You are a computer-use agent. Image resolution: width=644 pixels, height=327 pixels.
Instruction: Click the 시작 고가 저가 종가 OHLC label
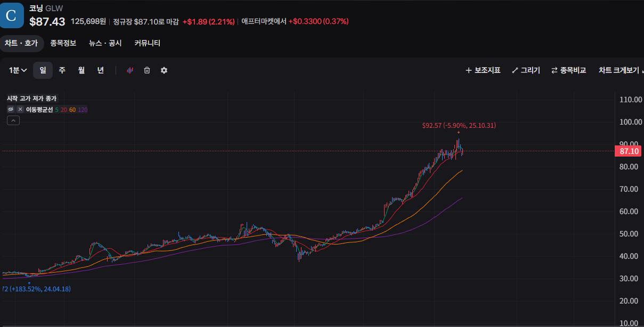(x=31, y=99)
